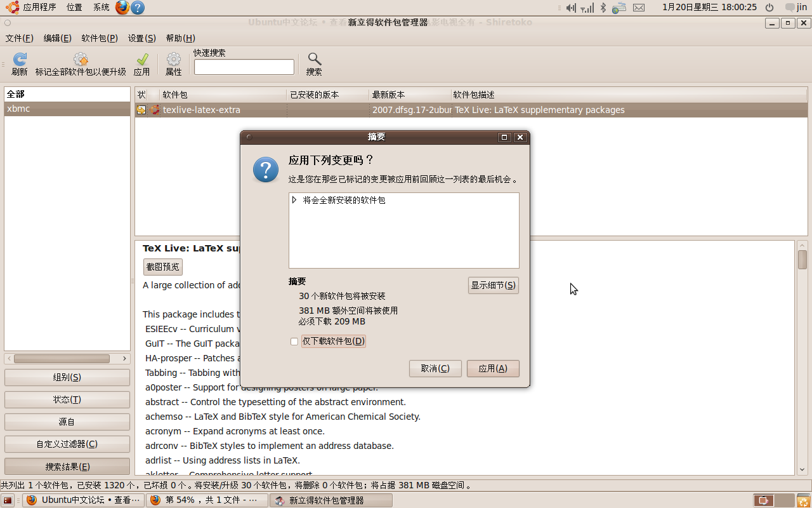Viewport: 812px width, 508px height.
Task: Click the Package (软件包) column header
Action: tap(223, 95)
